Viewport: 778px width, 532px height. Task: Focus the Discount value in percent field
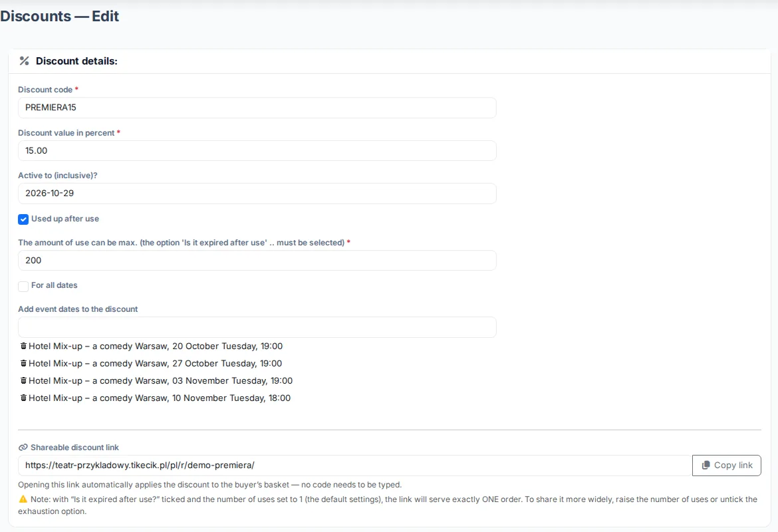257,151
